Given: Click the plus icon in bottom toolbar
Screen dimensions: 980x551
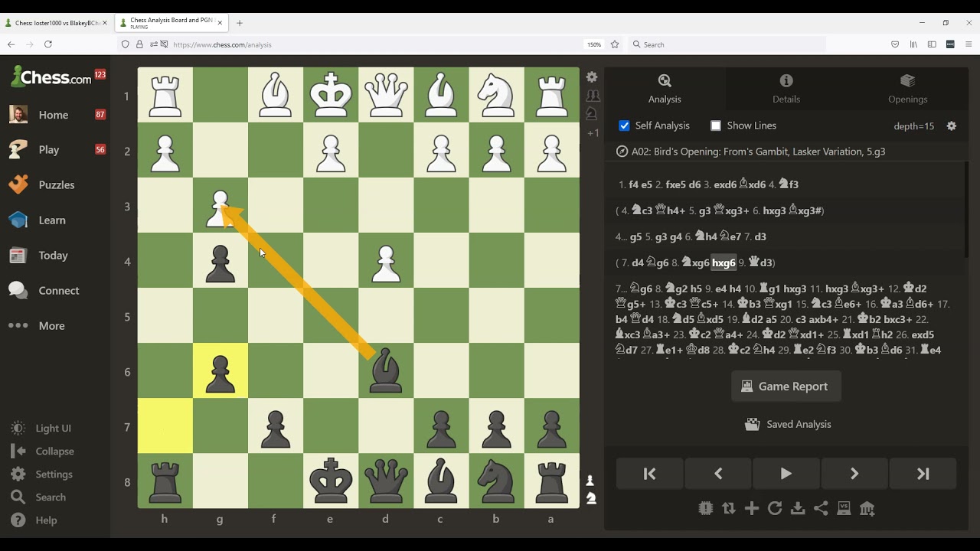Looking at the screenshot, I should (752, 508).
